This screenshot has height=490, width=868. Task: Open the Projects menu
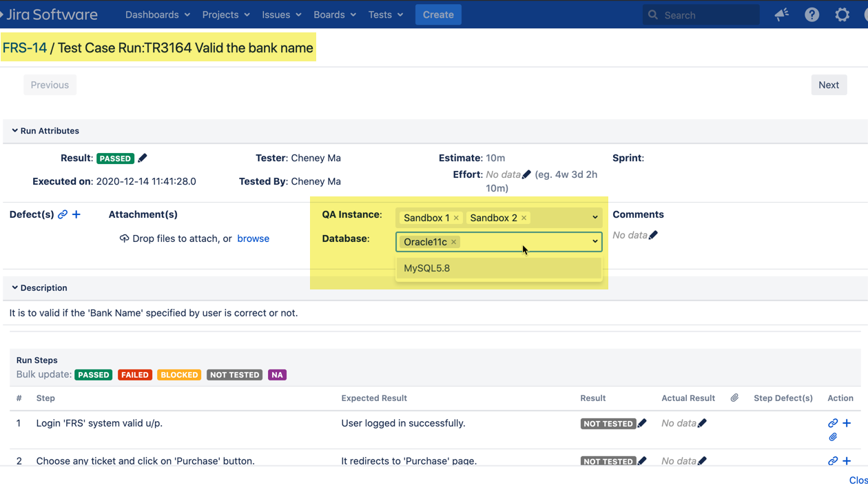click(225, 14)
